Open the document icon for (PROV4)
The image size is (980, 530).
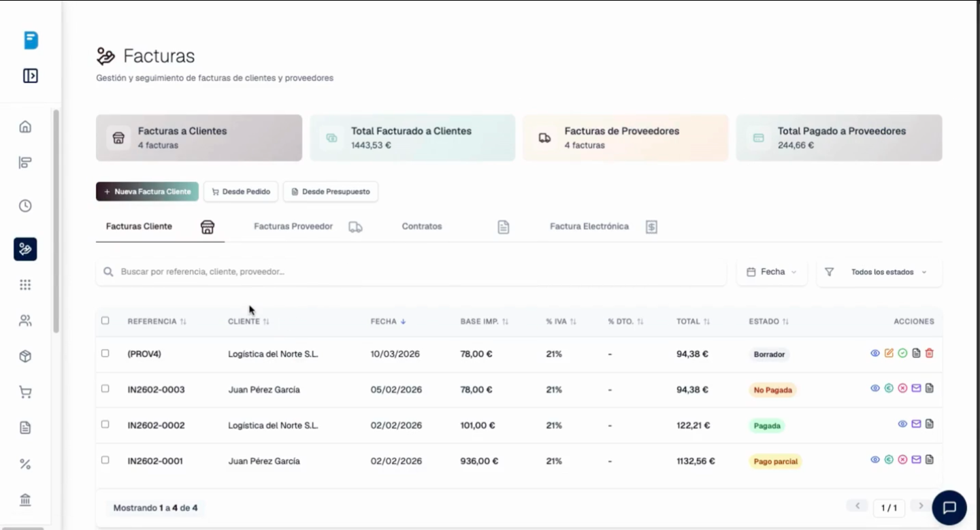point(916,353)
